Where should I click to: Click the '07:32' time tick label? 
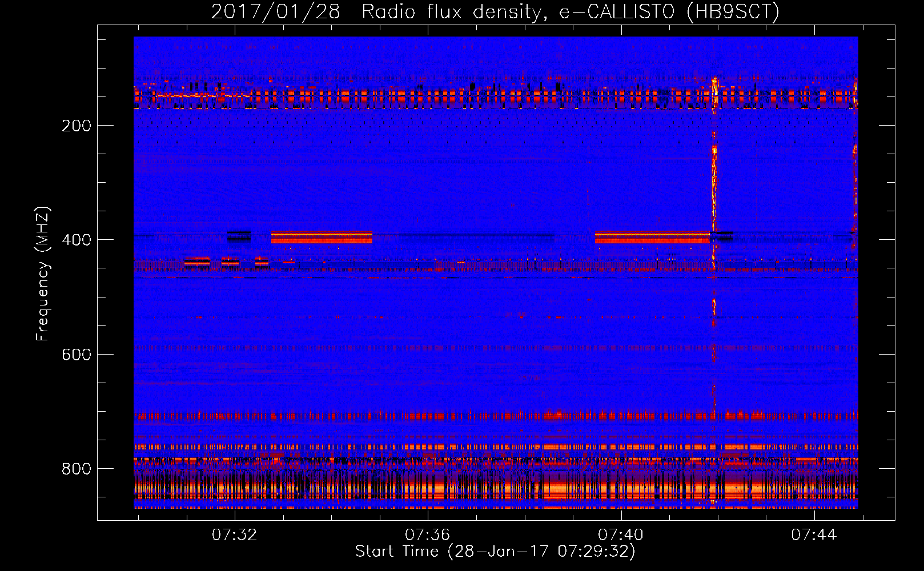tap(234, 535)
